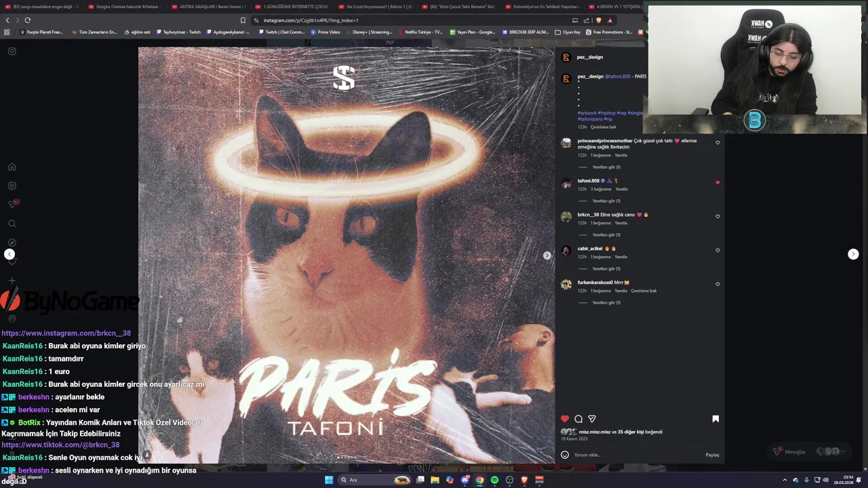Go to the next image with the carousel arrow

pos(547,256)
